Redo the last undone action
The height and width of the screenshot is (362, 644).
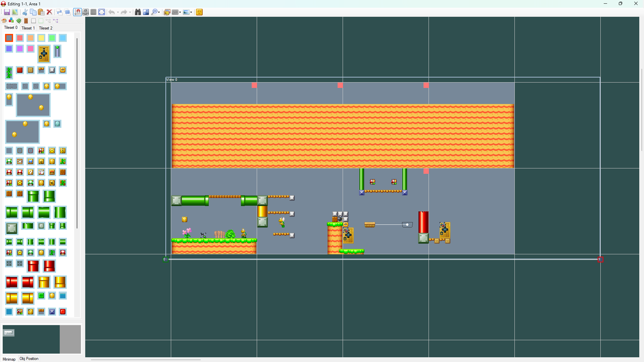coord(124,12)
